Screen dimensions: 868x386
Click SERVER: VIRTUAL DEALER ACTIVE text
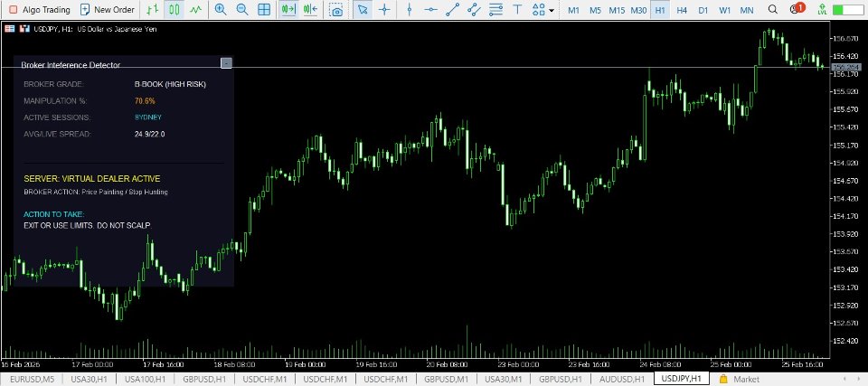tap(92, 179)
